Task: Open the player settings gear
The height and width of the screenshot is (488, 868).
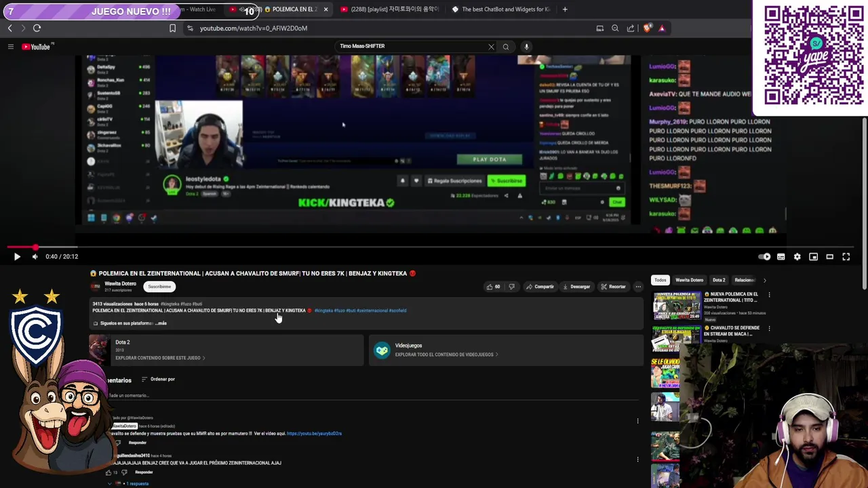Action: 797,257
